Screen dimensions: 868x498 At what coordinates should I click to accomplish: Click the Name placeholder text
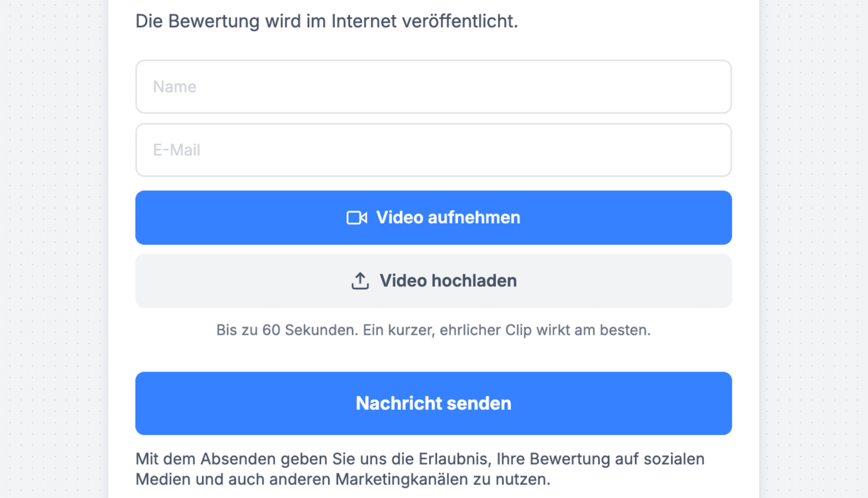175,87
